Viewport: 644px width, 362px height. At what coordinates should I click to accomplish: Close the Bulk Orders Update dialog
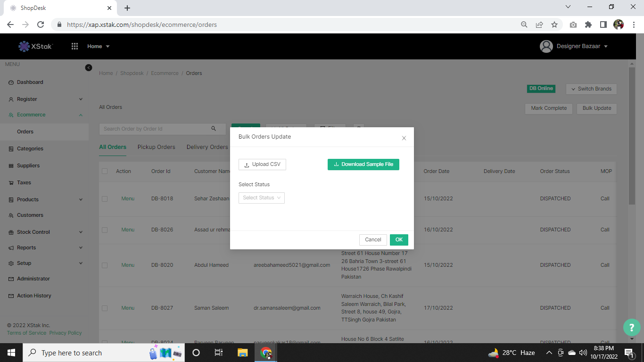click(404, 138)
